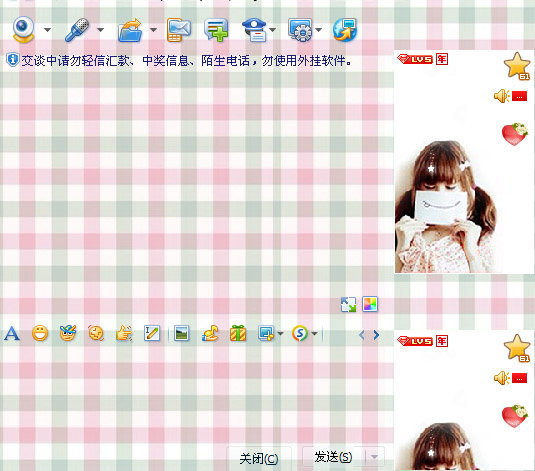Click the send SMS envelope icon
535x471 pixels.
point(179,30)
